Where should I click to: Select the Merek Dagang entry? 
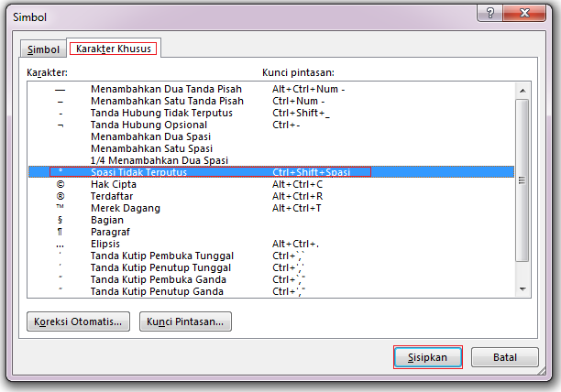pyautogui.click(x=271, y=208)
